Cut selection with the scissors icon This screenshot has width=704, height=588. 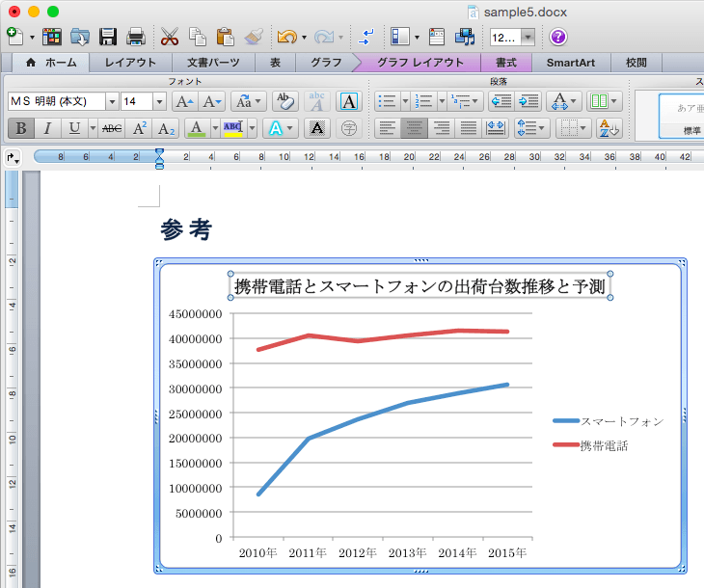[170, 37]
